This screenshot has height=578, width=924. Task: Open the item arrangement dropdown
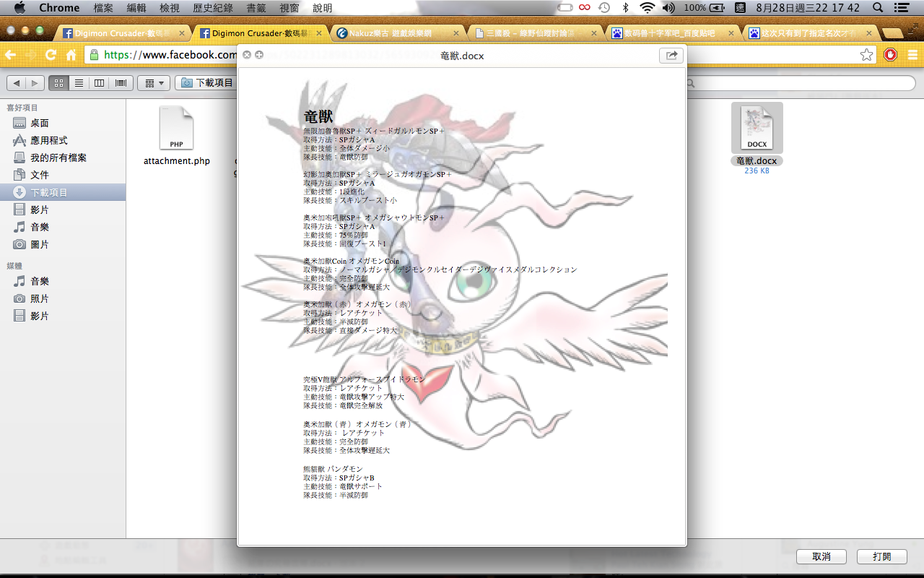154,83
